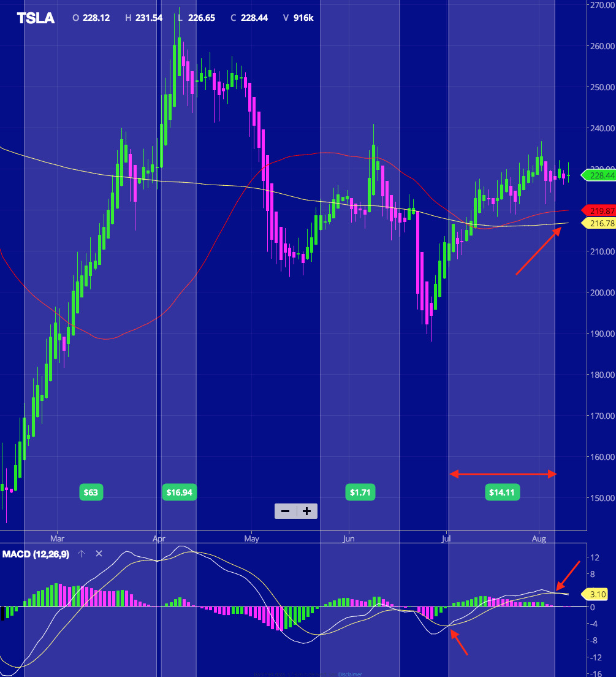Move MACD pane up with arrow icon
616x677 pixels.
point(81,554)
